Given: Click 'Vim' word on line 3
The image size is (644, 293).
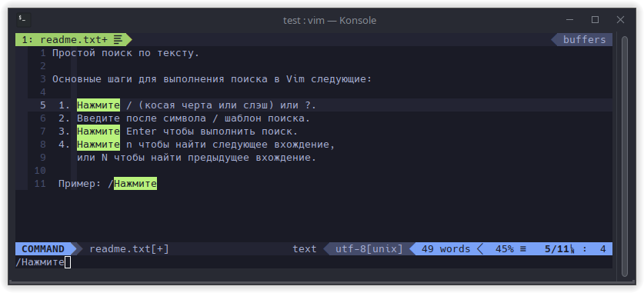Looking at the screenshot, I should 295,79.
